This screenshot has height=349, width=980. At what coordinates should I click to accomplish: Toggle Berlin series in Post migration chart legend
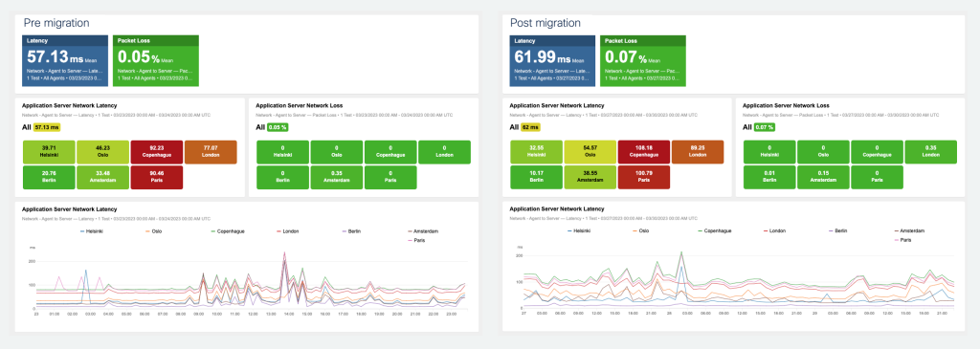click(839, 231)
